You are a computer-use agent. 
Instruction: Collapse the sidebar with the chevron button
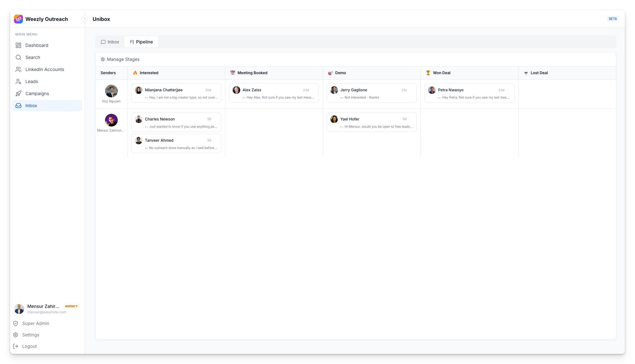point(85,19)
